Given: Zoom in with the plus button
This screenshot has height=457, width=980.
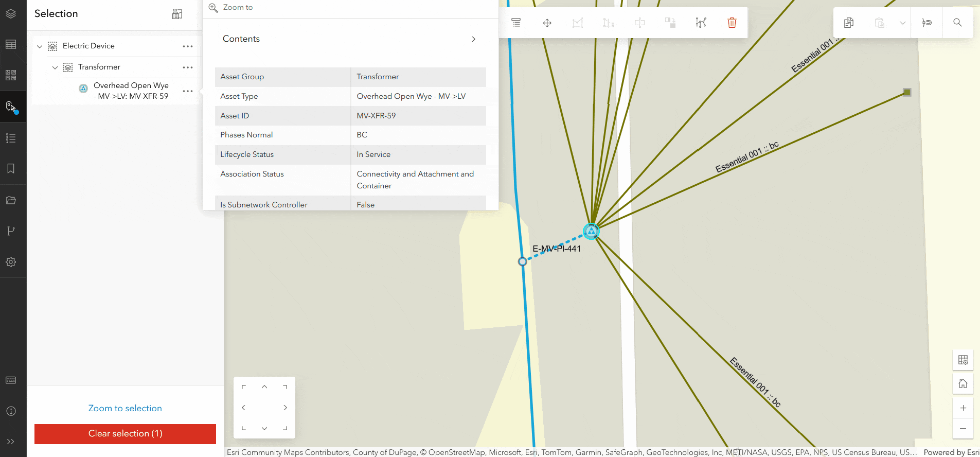Looking at the screenshot, I should [963, 408].
